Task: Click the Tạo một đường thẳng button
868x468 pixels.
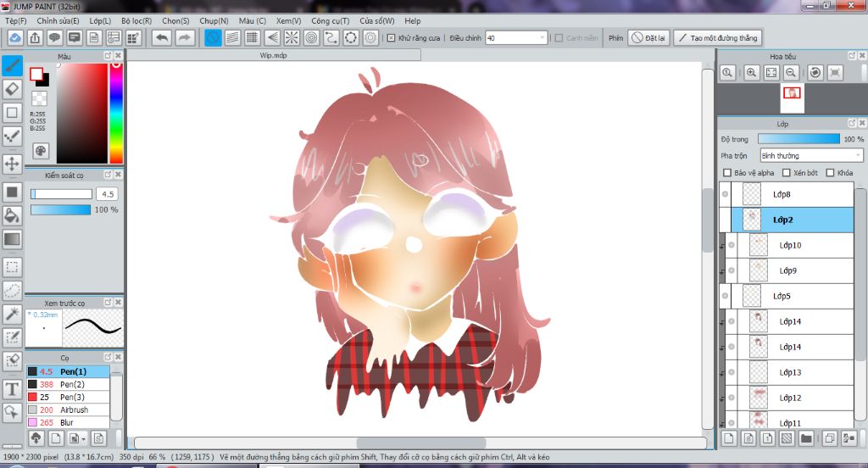Action: pos(718,37)
